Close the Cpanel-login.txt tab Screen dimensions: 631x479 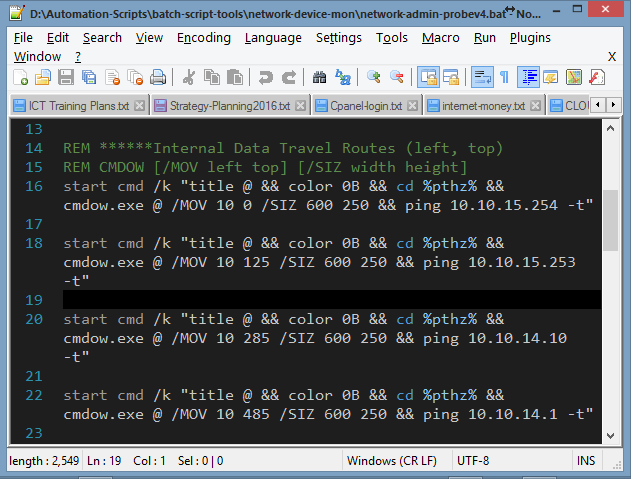(412, 106)
